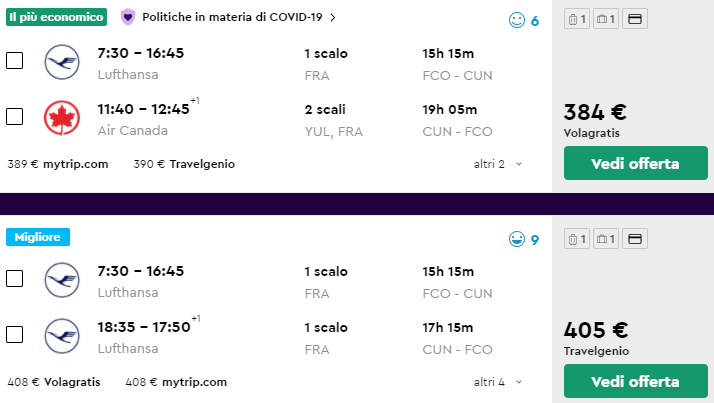Viewport: 714px width, 403px height.
Task: Click the Air Canada airline logo
Action: tap(62, 117)
